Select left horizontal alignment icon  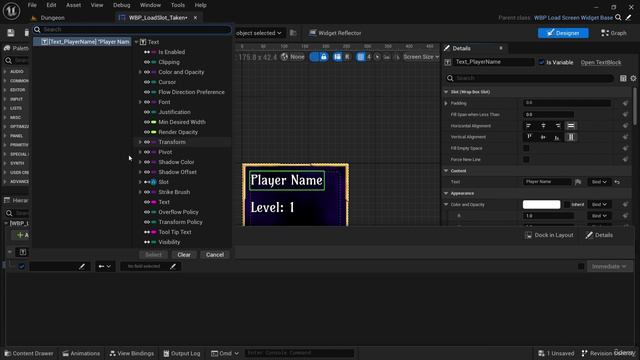coord(529,126)
